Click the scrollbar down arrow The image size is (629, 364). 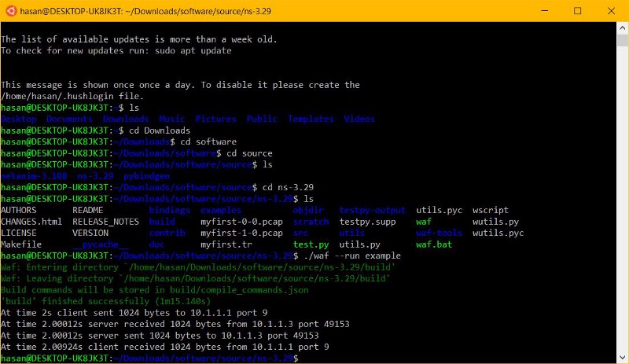[x=622, y=358]
